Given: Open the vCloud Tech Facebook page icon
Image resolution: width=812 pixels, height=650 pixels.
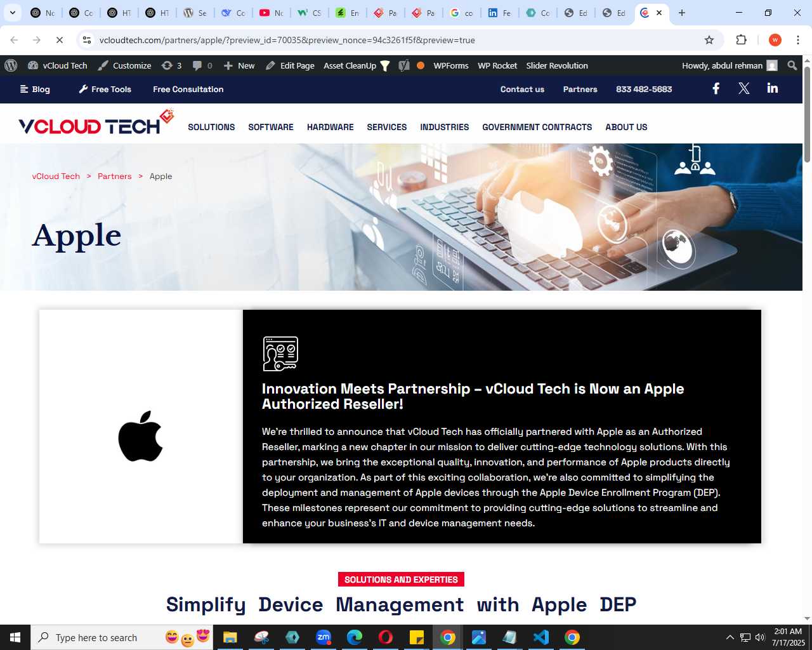Looking at the screenshot, I should (x=716, y=89).
